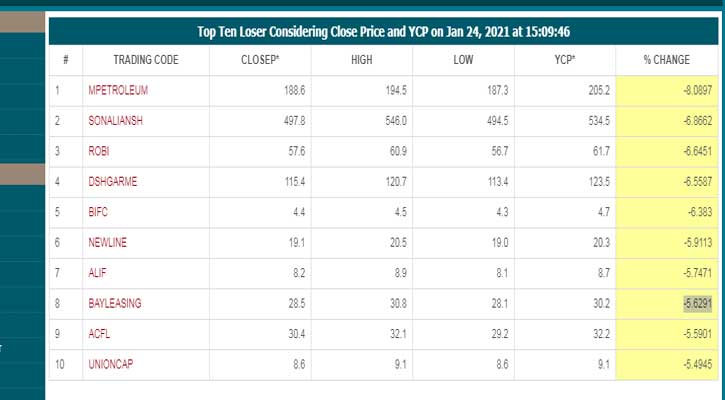
Task: Open the ALIF stock link
Action: pos(97,272)
